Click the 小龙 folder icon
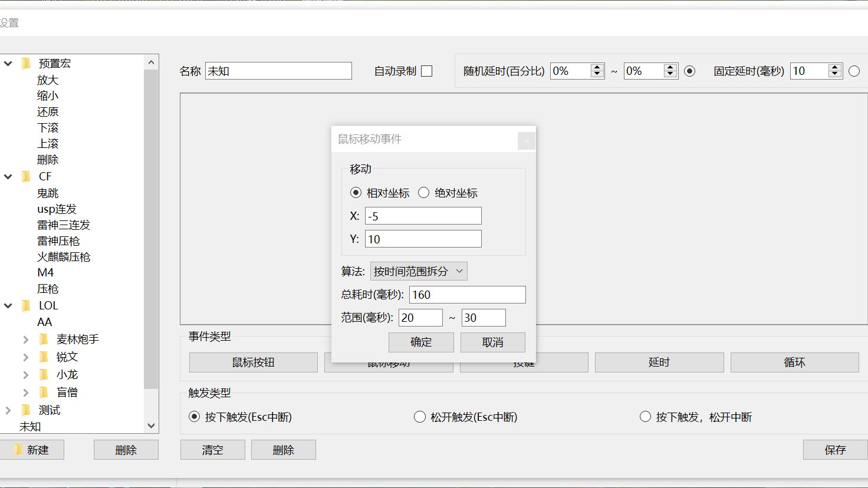The width and height of the screenshot is (868, 488). [44, 375]
